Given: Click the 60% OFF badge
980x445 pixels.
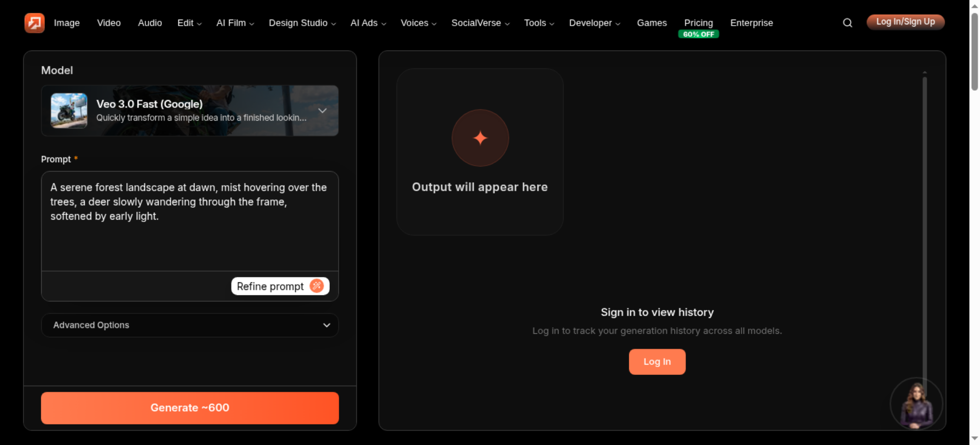Looking at the screenshot, I should tap(698, 34).
